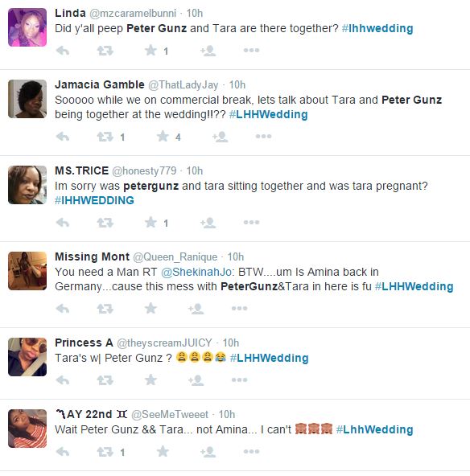Image resolution: width=470 pixels, height=476 pixels.
Task: Open the @ThatLadyJay username handle
Action: click(183, 85)
